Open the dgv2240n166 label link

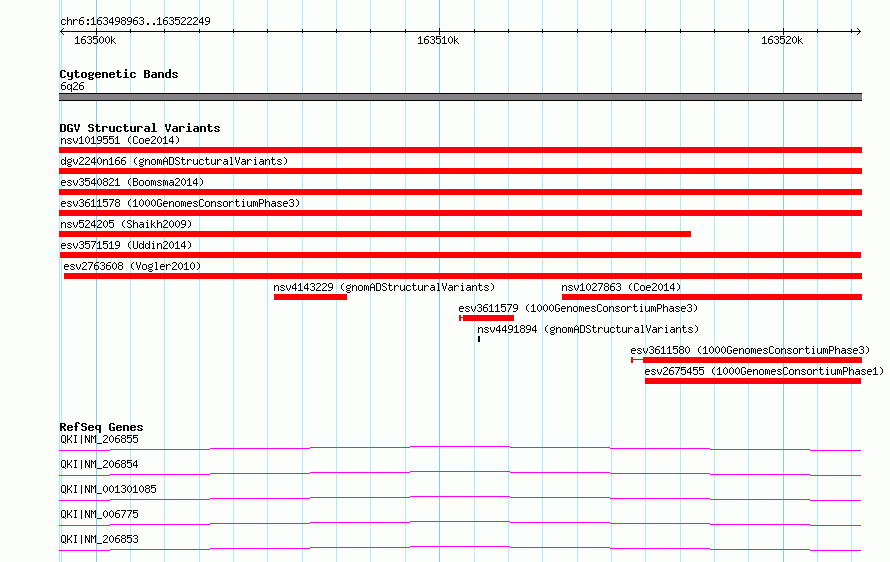point(174,161)
